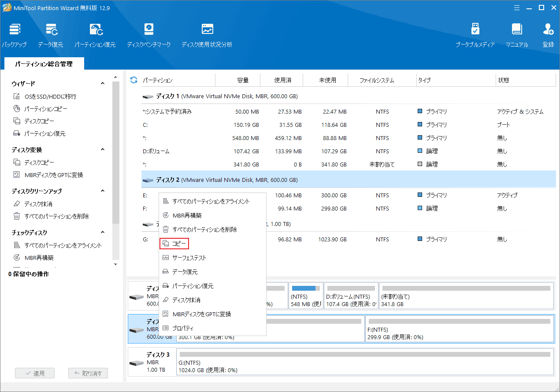
Task: Collapse the ディスク変換 section
Action: pos(103,150)
